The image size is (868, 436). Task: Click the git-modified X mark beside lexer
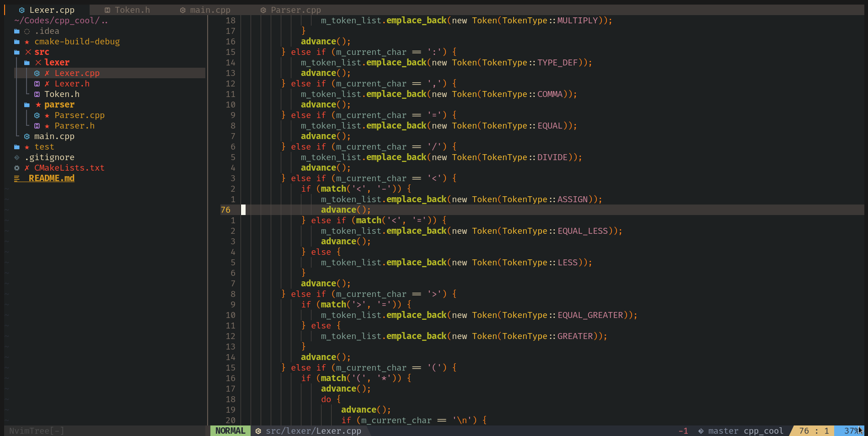38,63
